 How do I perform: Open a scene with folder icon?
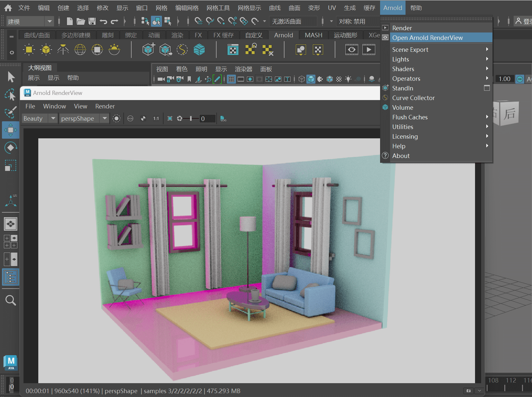coord(81,21)
